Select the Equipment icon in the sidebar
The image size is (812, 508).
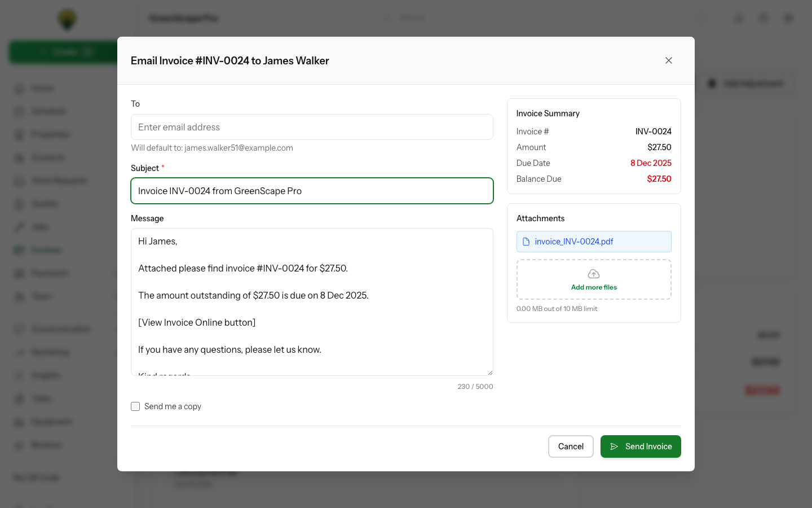click(19, 422)
